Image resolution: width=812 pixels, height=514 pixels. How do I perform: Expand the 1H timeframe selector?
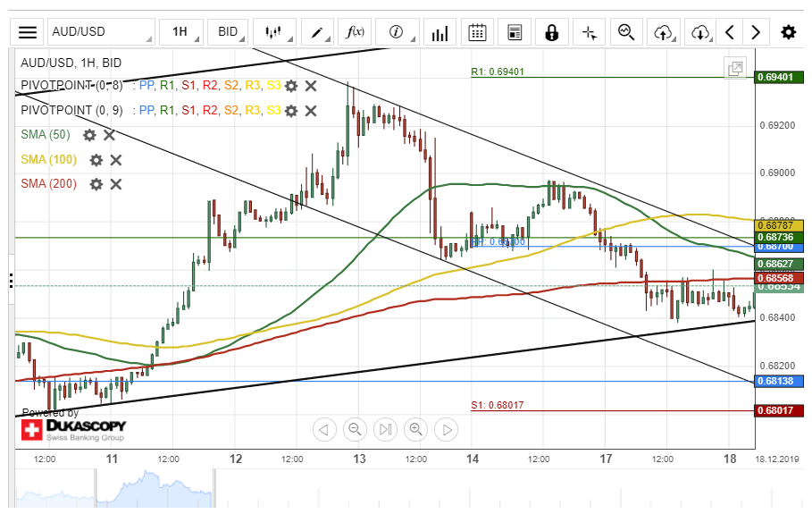[180, 32]
